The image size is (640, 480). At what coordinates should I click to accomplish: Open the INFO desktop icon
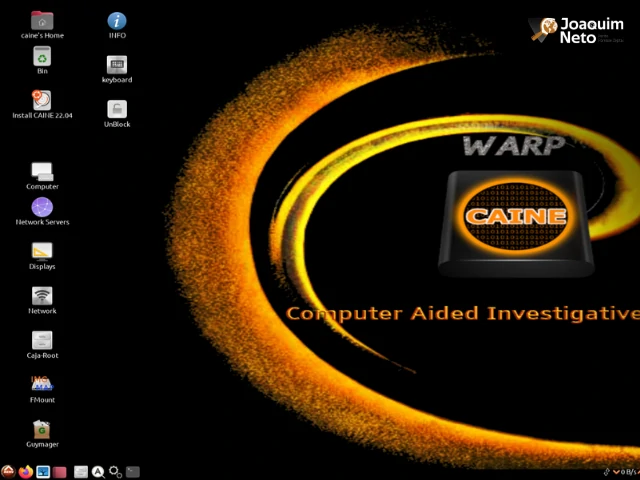pos(117,21)
